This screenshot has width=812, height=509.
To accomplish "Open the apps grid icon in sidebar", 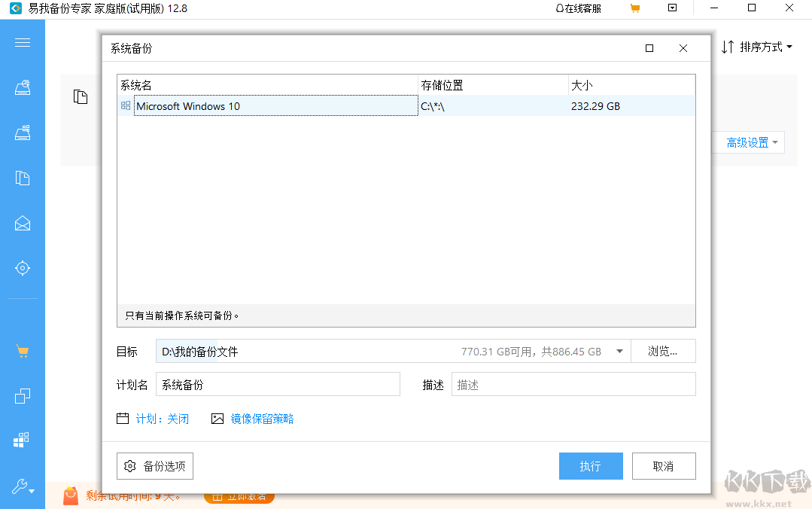I will click(22, 440).
